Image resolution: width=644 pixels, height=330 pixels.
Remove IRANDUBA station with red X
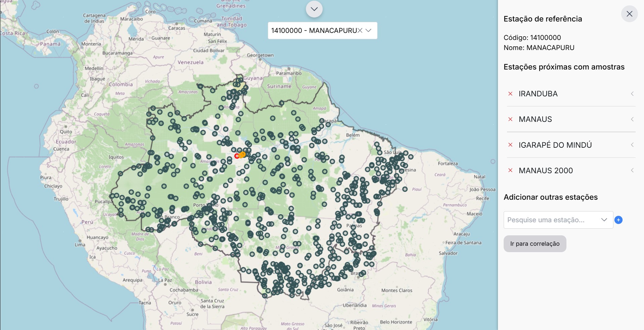pos(510,94)
